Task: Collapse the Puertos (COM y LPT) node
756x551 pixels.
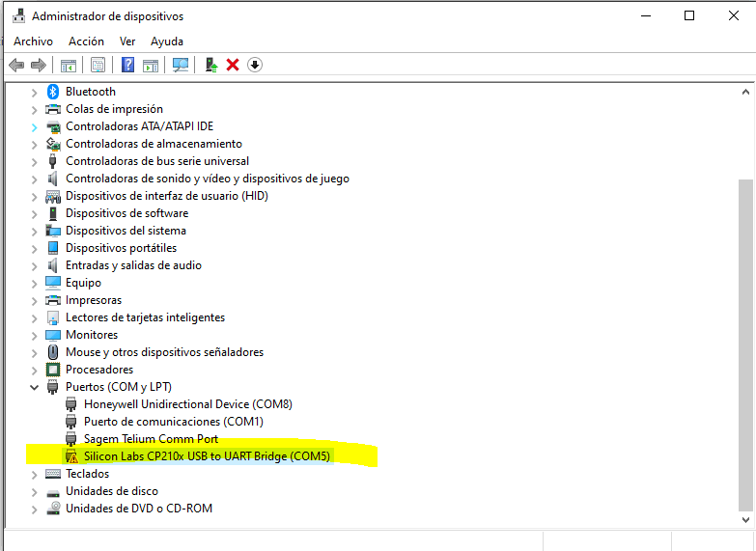Action: click(35, 387)
